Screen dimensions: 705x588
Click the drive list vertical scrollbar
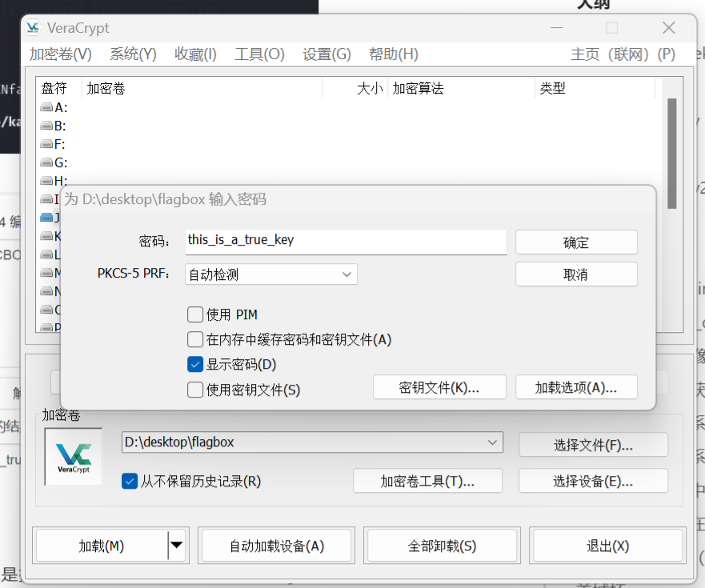[671, 154]
